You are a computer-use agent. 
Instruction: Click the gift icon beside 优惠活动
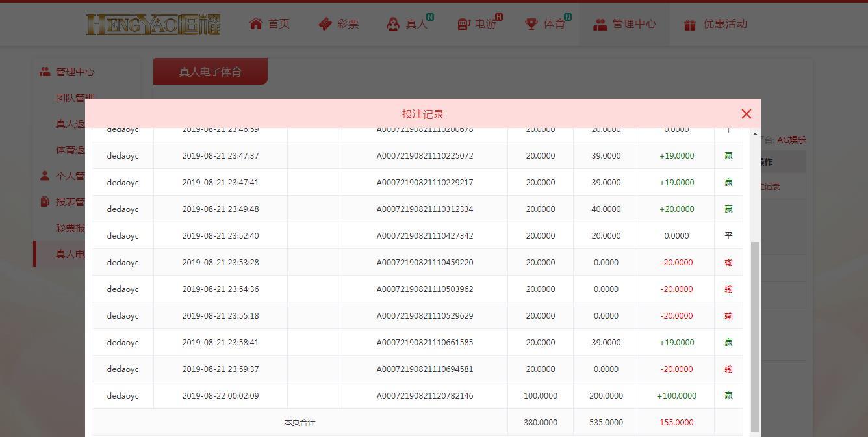pyautogui.click(x=690, y=24)
